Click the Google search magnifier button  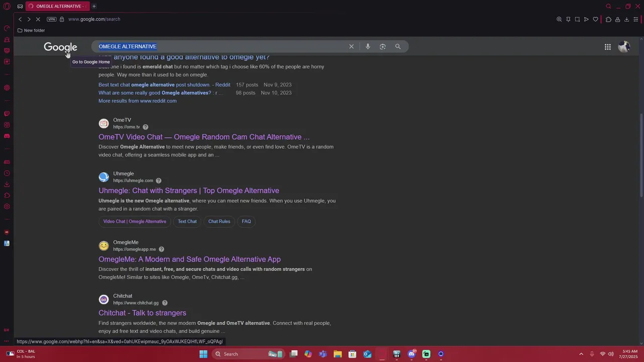point(397,46)
